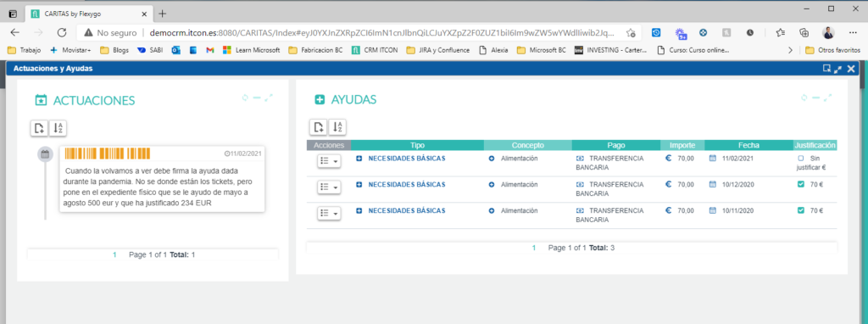Open the Movistar+ bookmark
The width and height of the screenshot is (868, 324).
click(x=70, y=50)
